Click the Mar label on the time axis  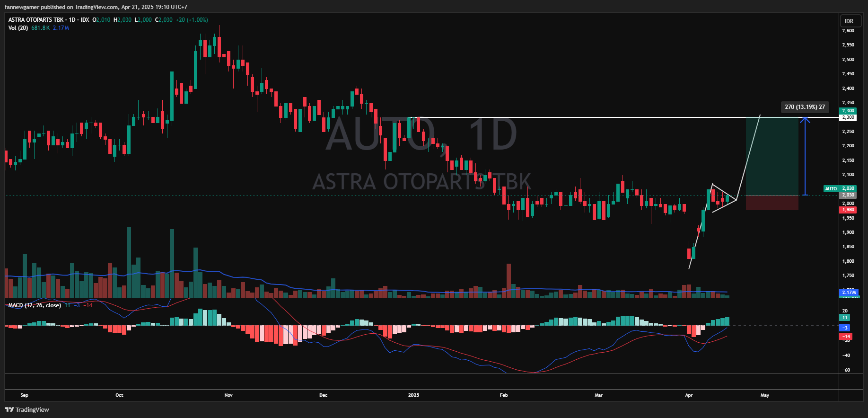point(599,395)
